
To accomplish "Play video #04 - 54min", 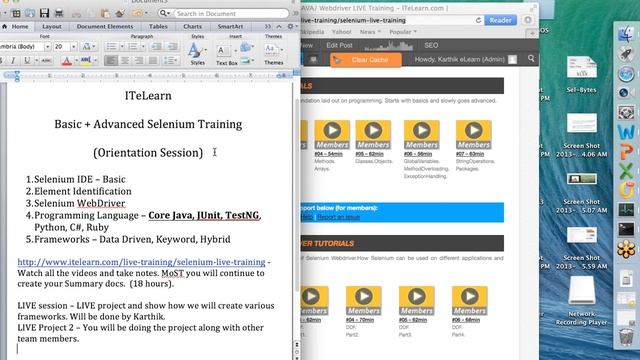I will click(x=332, y=134).
